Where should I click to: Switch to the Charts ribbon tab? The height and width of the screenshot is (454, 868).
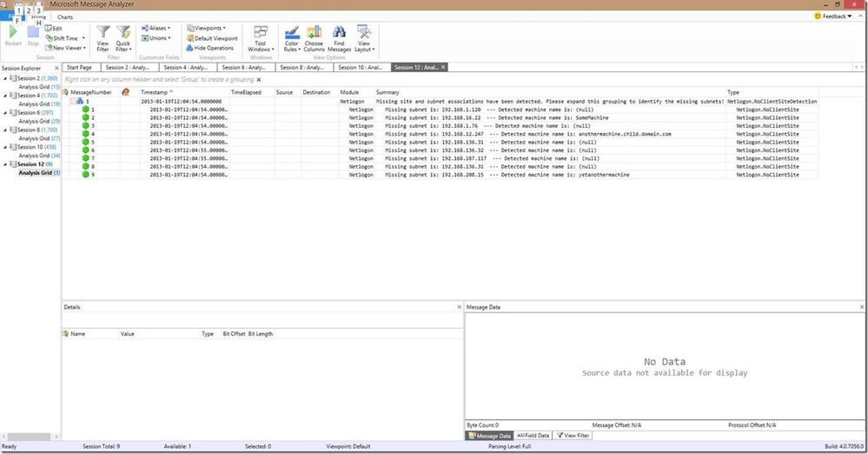tap(65, 17)
